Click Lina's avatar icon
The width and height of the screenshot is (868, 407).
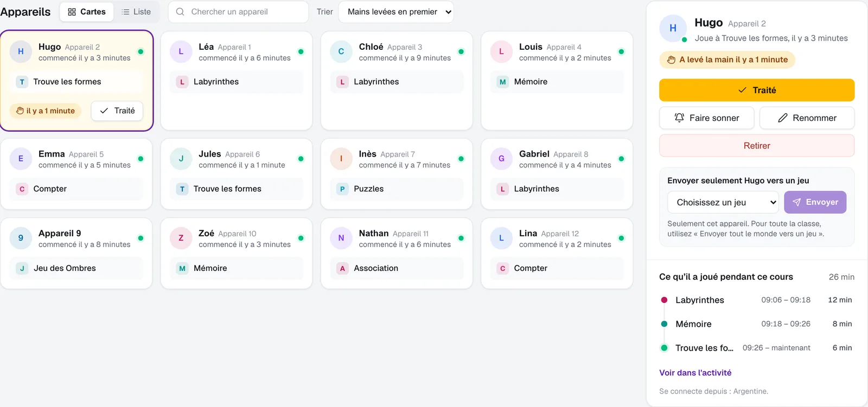(501, 238)
